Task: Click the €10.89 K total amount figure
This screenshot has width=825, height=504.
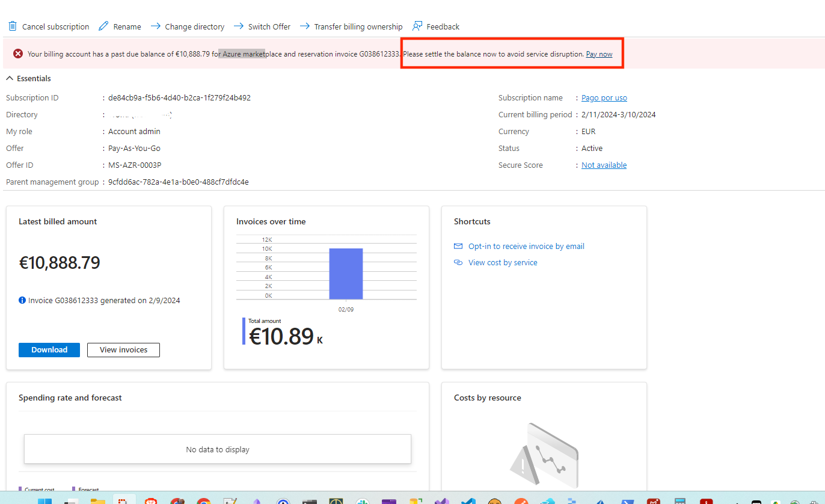Action: [x=286, y=337]
